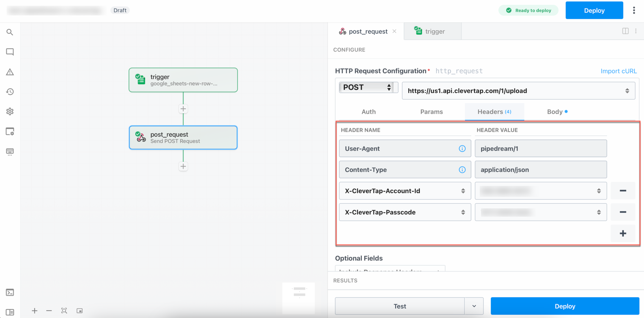This screenshot has width=644, height=318.
Task: Select the trigger node on canvas
Action: [183, 80]
